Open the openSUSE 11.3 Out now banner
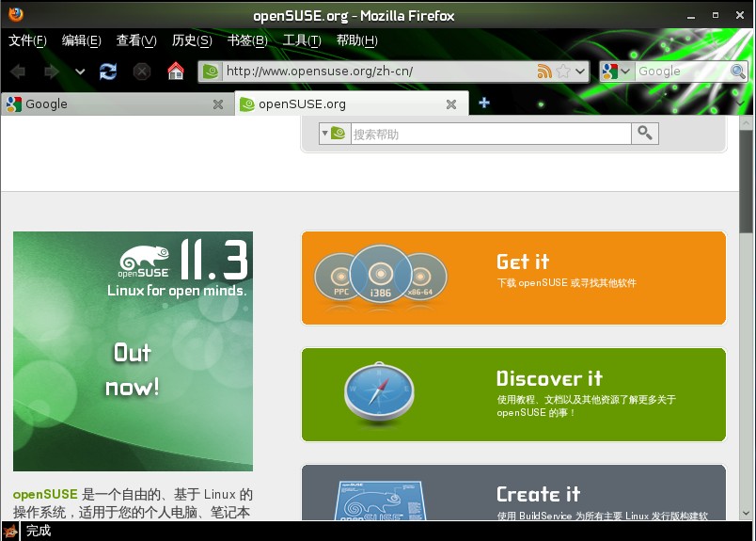 [x=134, y=351]
